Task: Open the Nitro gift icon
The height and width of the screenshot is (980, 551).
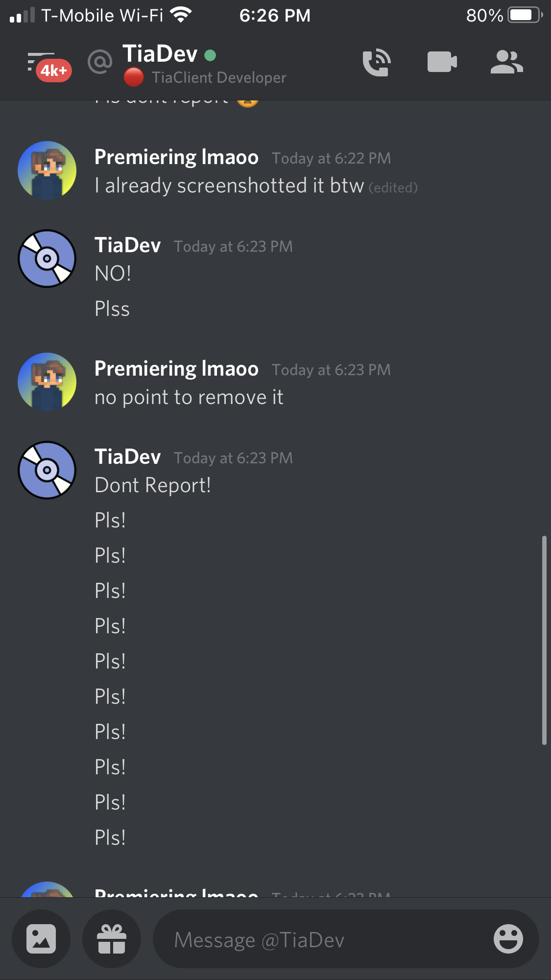Action: (x=112, y=939)
